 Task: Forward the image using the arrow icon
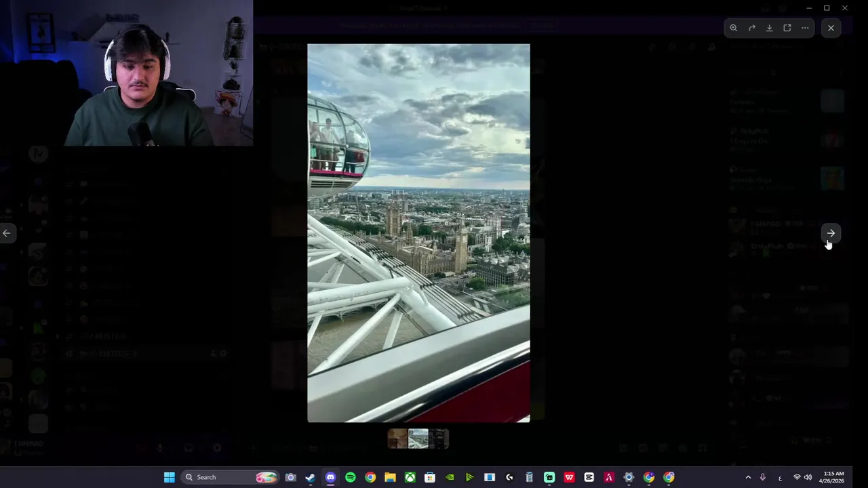pos(751,28)
